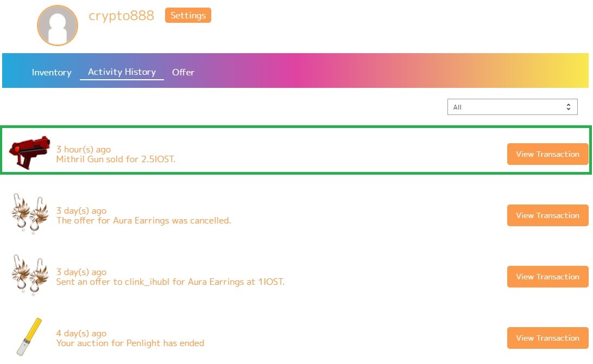Open the red Mithril Gun item image
This screenshot has height=364, width=593.
click(x=29, y=152)
